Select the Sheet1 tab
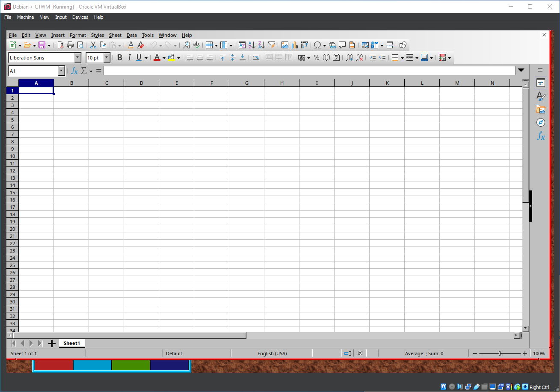 (71, 343)
